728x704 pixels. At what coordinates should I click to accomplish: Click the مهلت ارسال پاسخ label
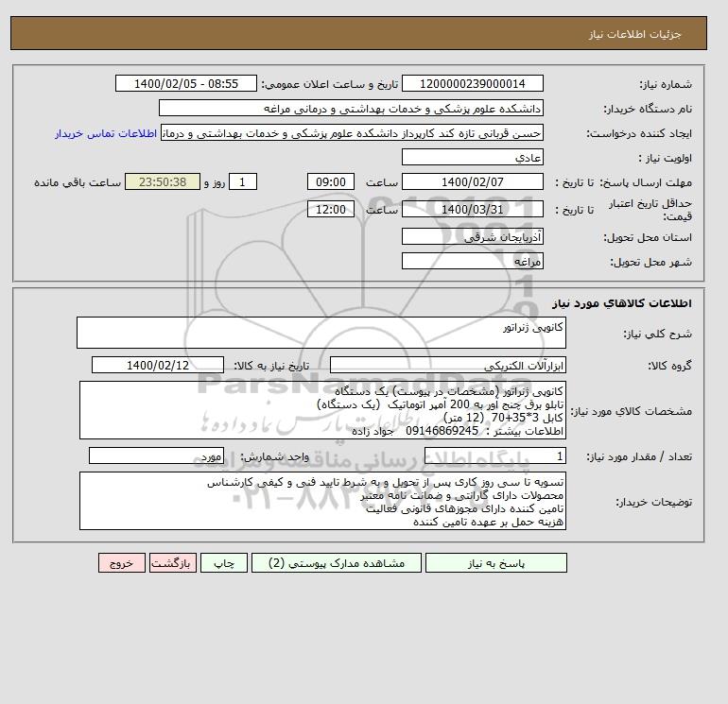(646, 182)
